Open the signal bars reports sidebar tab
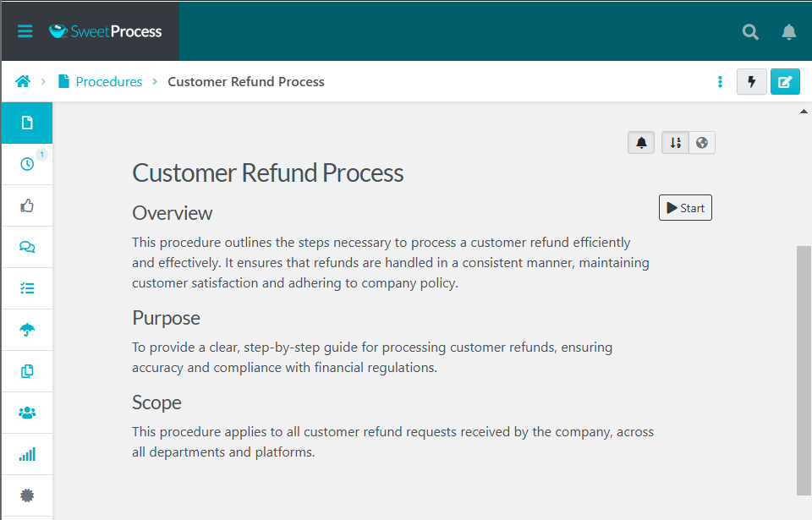This screenshot has height=520, width=812. [27, 454]
